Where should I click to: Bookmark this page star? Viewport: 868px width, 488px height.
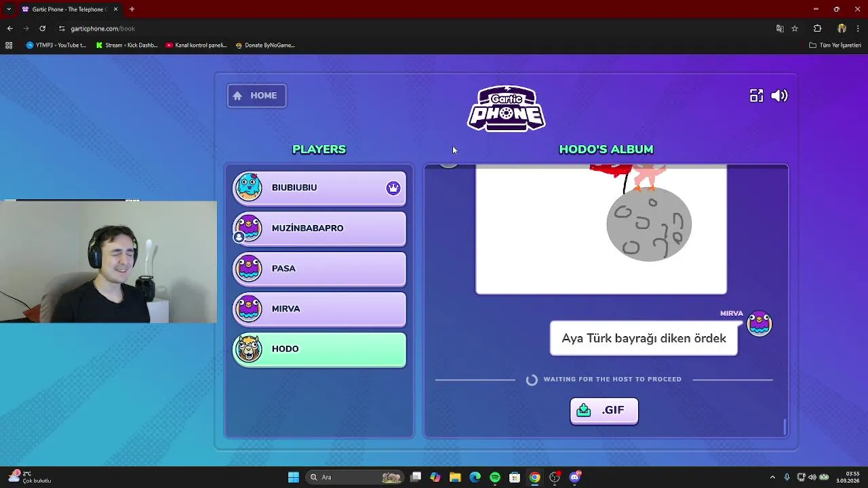click(795, 28)
